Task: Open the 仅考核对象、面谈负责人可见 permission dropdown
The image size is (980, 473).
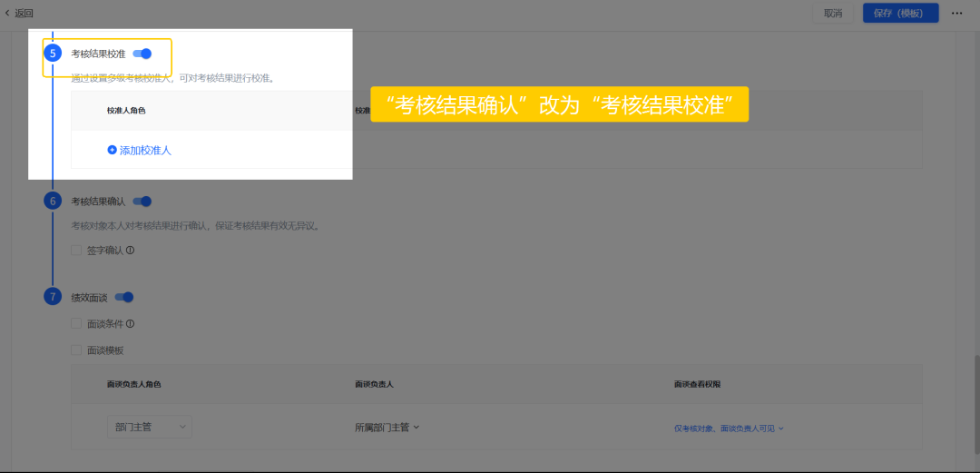Action: (728, 428)
